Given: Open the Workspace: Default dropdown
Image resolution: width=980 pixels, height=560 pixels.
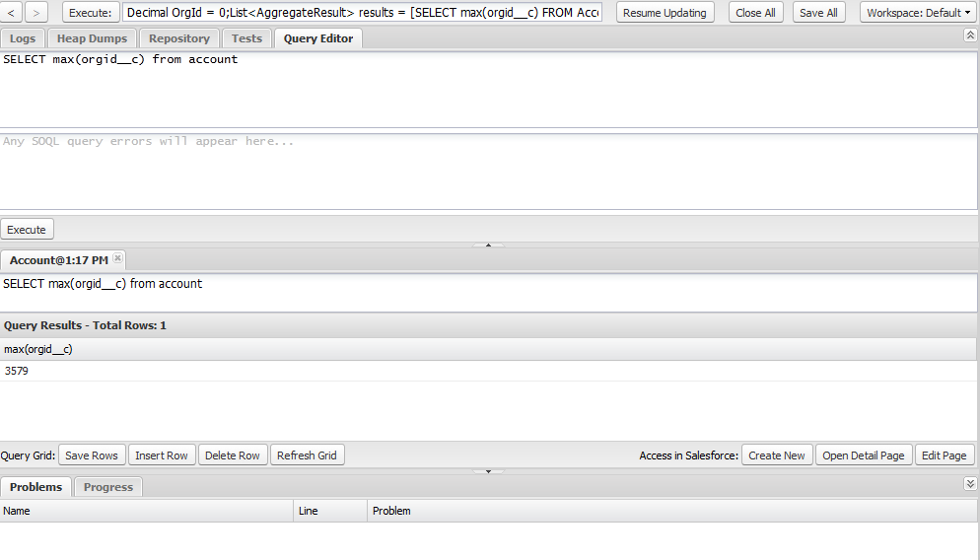Looking at the screenshot, I should [x=918, y=13].
